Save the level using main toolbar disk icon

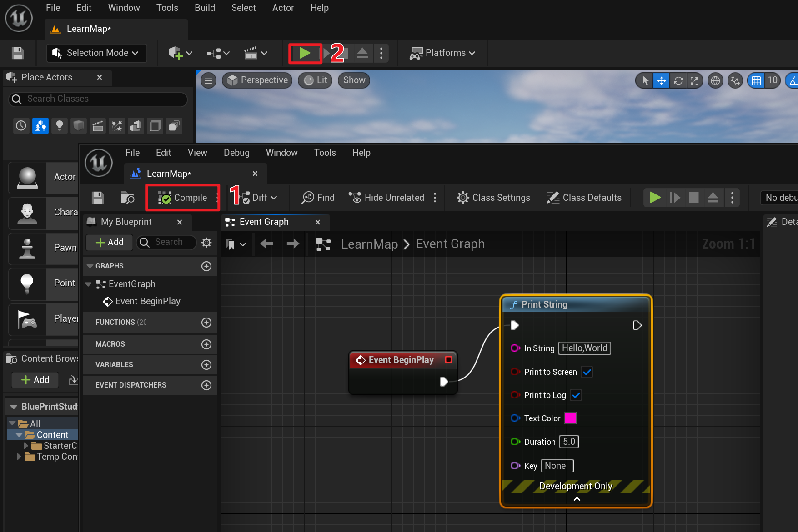[18, 53]
